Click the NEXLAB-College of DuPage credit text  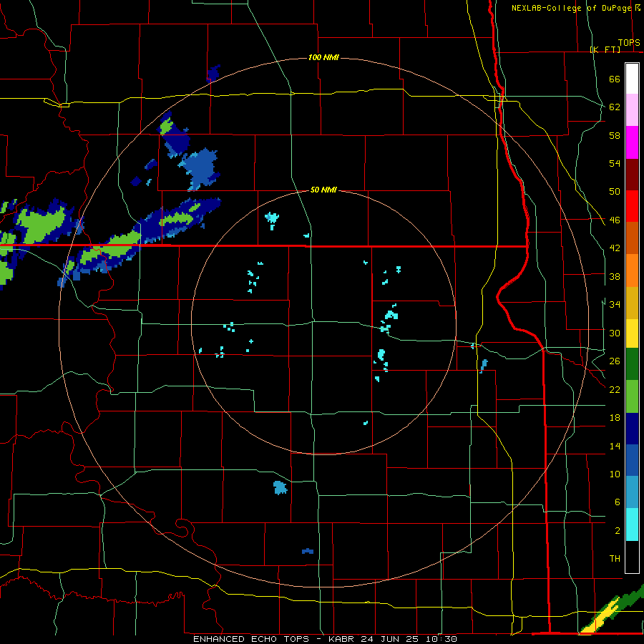571,8
